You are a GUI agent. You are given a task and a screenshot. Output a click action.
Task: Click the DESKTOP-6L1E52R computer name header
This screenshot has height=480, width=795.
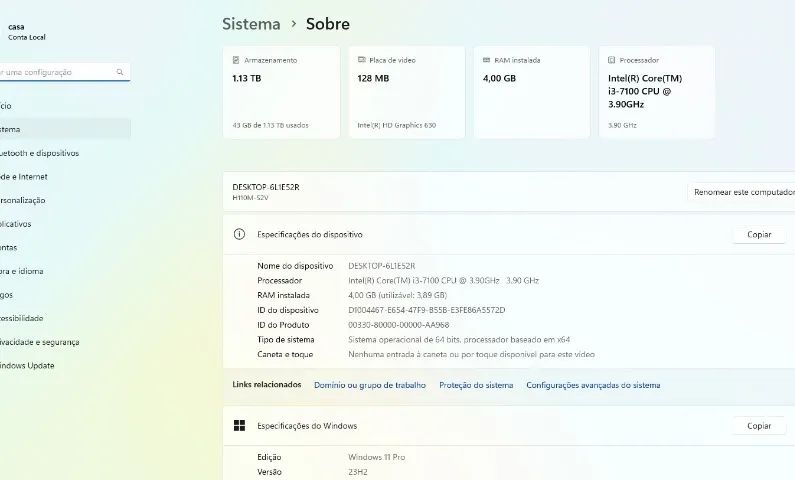[x=266, y=187]
